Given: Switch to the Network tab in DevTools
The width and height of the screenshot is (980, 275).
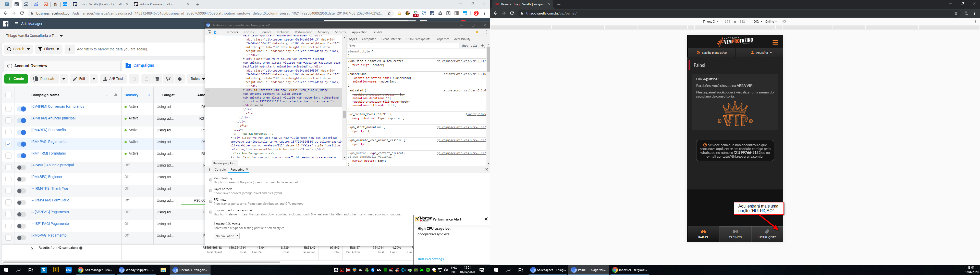Looking at the screenshot, I should [283, 32].
